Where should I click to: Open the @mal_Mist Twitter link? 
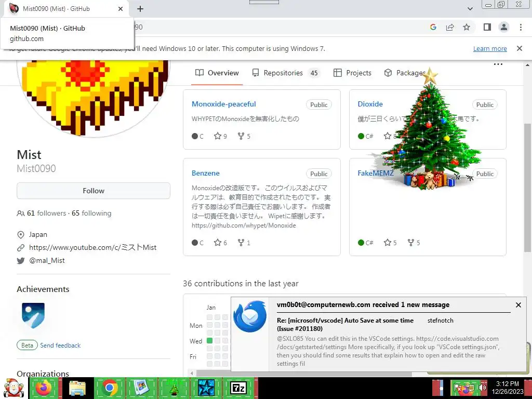pyautogui.click(x=47, y=260)
